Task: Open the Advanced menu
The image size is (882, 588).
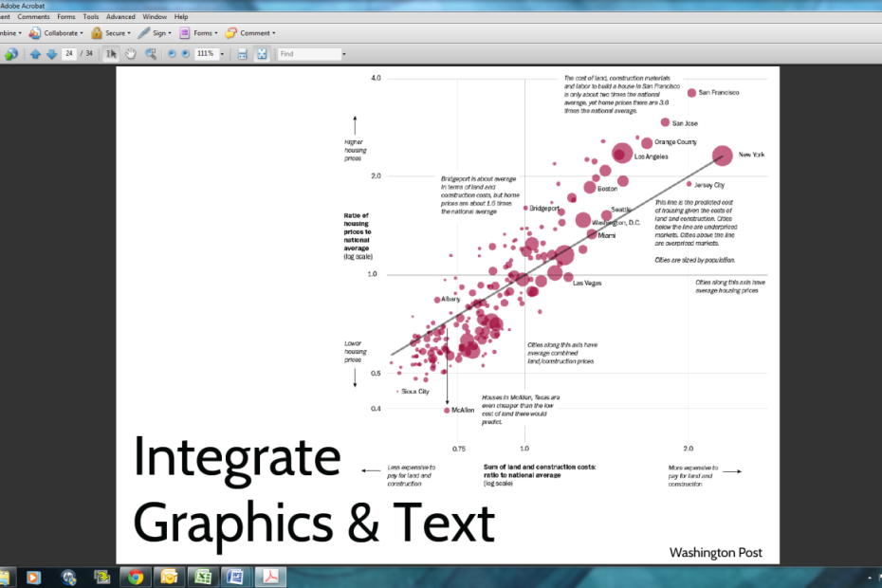Action: coord(120,17)
